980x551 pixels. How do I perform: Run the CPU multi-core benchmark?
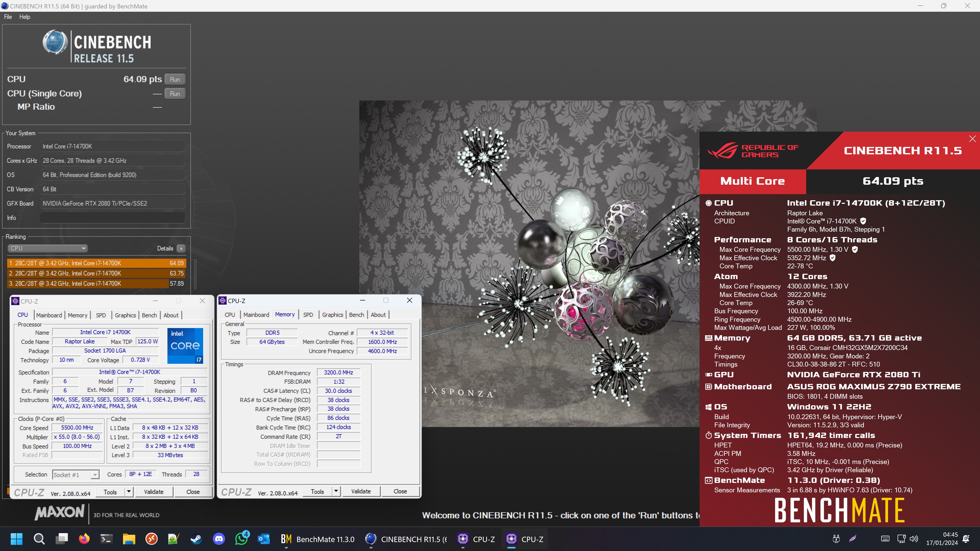coord(175,79)
